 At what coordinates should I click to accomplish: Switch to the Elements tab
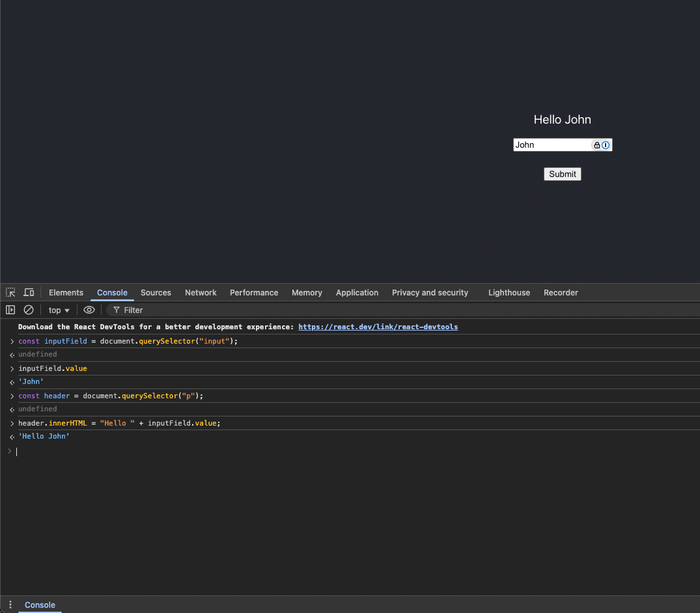coord(66,292)
